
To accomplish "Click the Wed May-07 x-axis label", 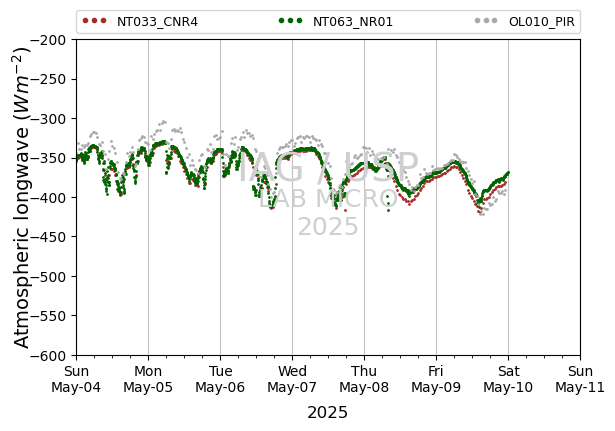I will (292, 379).
